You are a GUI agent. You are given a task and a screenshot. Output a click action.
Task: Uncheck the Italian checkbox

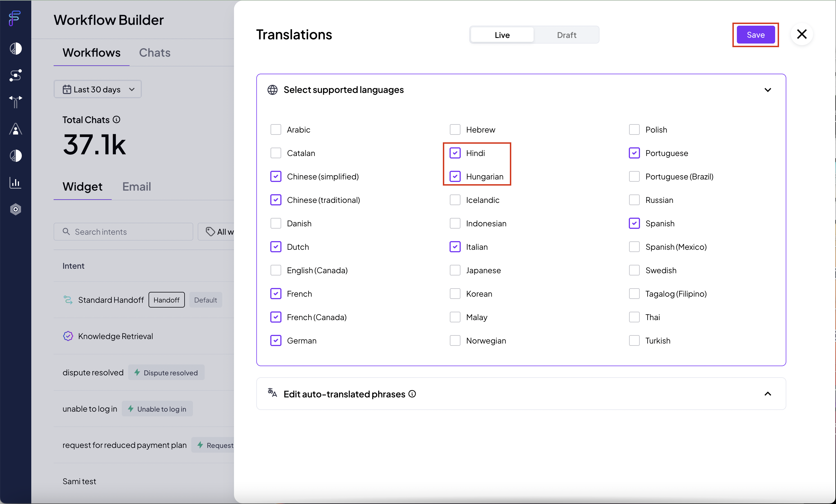455,247
